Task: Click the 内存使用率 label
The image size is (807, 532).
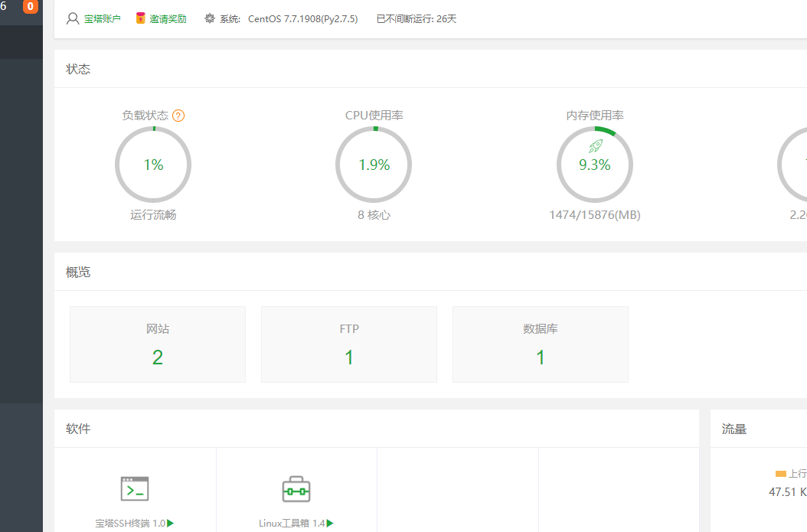Action: point(595,116)
